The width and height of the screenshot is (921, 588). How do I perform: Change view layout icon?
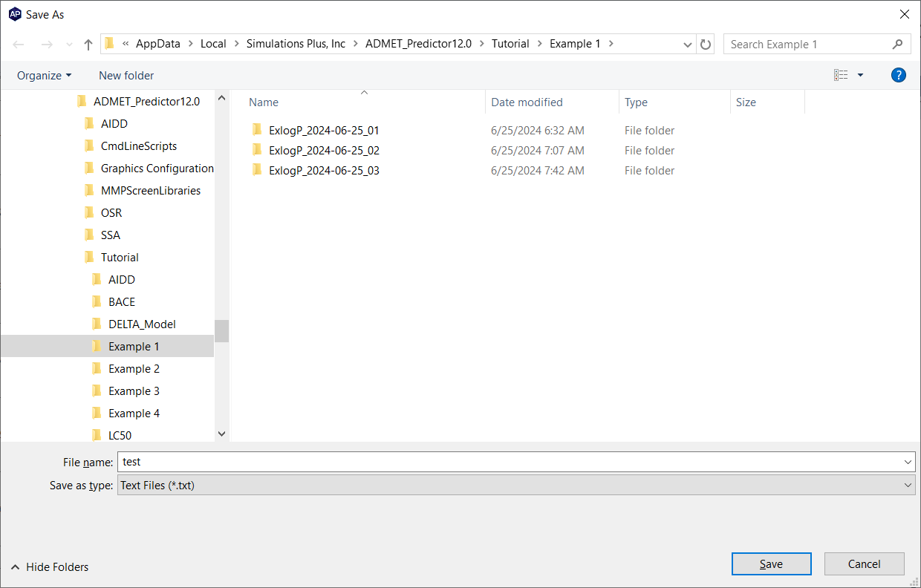(841, 75)
